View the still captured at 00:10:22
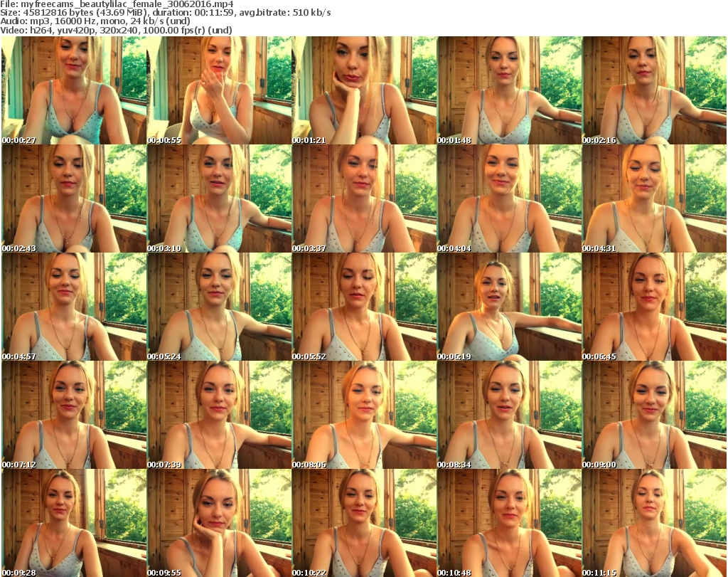The height and width of the screenshot is (577, 728). pos(364,523)
